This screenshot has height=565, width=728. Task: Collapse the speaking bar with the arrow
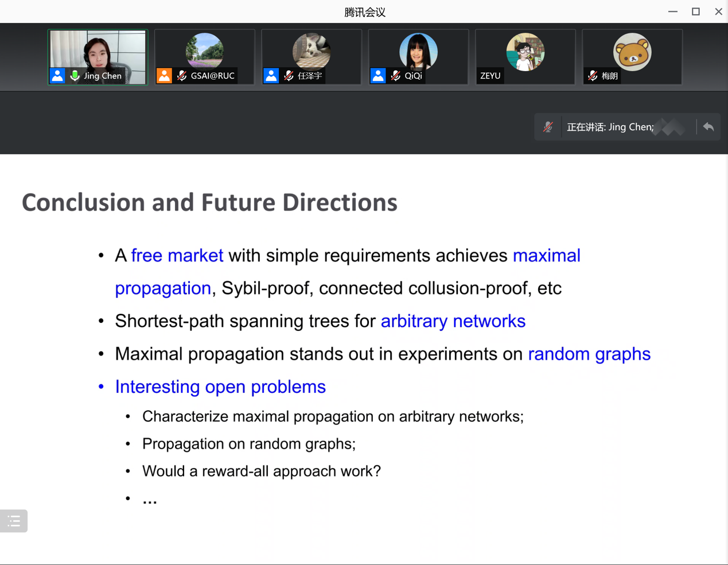pyautogui.click(x=708, y=127)
